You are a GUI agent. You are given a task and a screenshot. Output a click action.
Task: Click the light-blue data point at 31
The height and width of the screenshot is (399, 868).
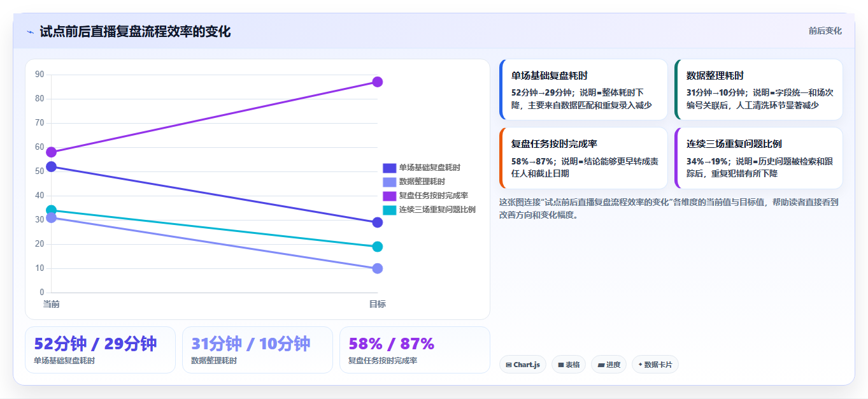point(52,218)
